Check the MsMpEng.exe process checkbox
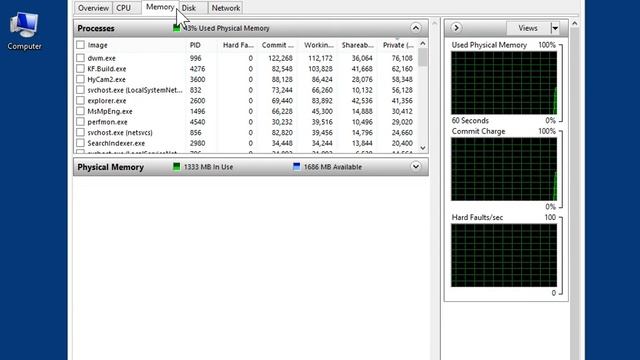Screen dimensions: 640x360 coord(80,111)
